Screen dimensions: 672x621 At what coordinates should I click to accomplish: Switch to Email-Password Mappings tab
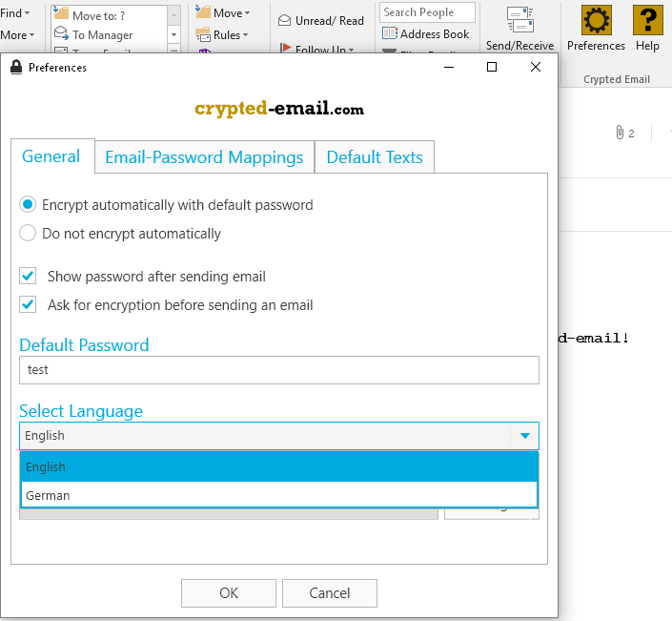tap(204, 157)
